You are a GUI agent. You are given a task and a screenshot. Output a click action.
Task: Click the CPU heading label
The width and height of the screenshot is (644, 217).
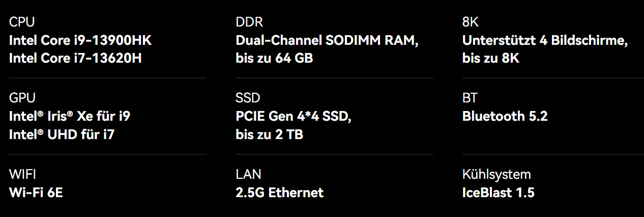pyautogui.click(x=22, y=22)
